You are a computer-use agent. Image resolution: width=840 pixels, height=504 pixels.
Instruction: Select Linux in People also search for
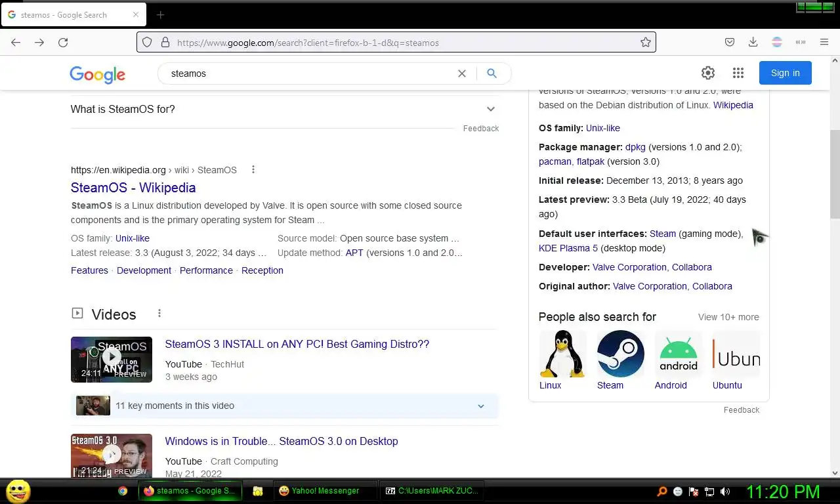[x=562, y=360]
